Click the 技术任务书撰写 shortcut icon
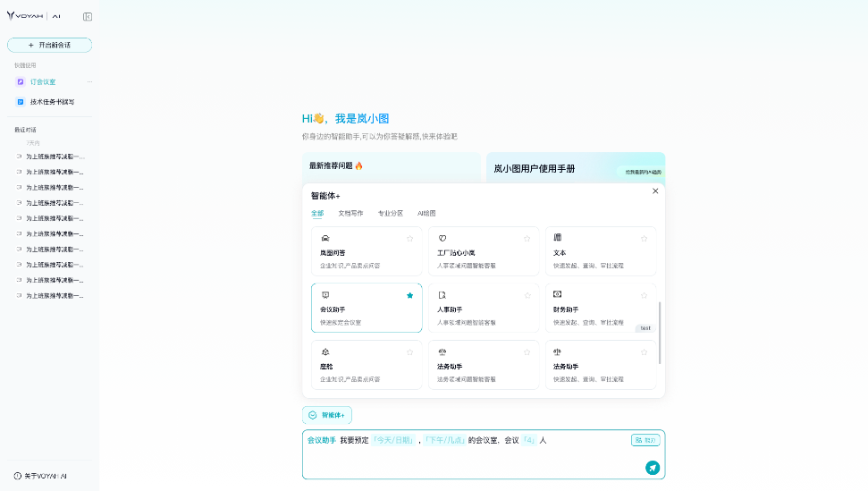 (21, 102)
